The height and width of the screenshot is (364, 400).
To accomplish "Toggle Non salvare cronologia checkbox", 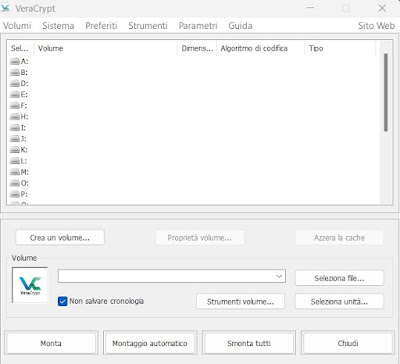I will click(x=62, y=301).
